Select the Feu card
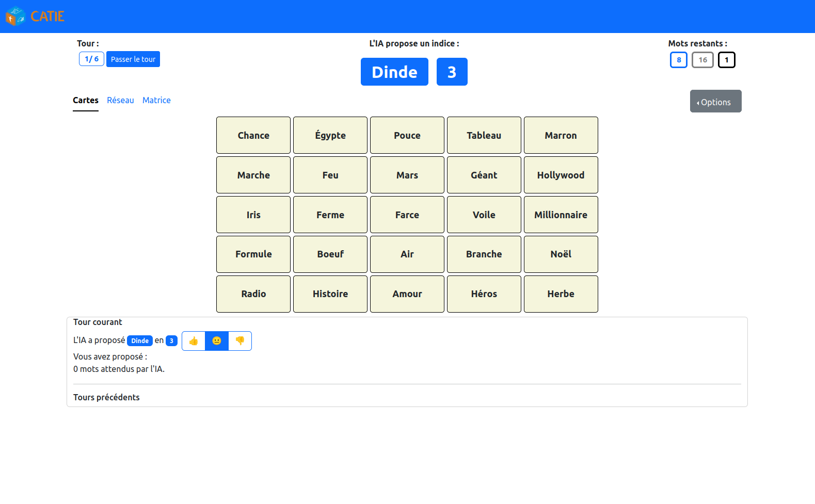Image resolution: width=815 pixels, height=504 pixels. click(330, 175)
